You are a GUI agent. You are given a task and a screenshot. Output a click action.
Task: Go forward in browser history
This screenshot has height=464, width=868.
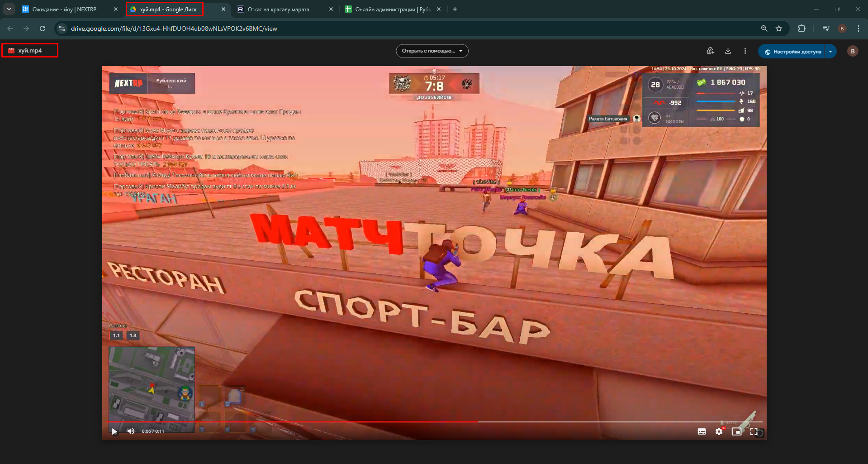26,29
